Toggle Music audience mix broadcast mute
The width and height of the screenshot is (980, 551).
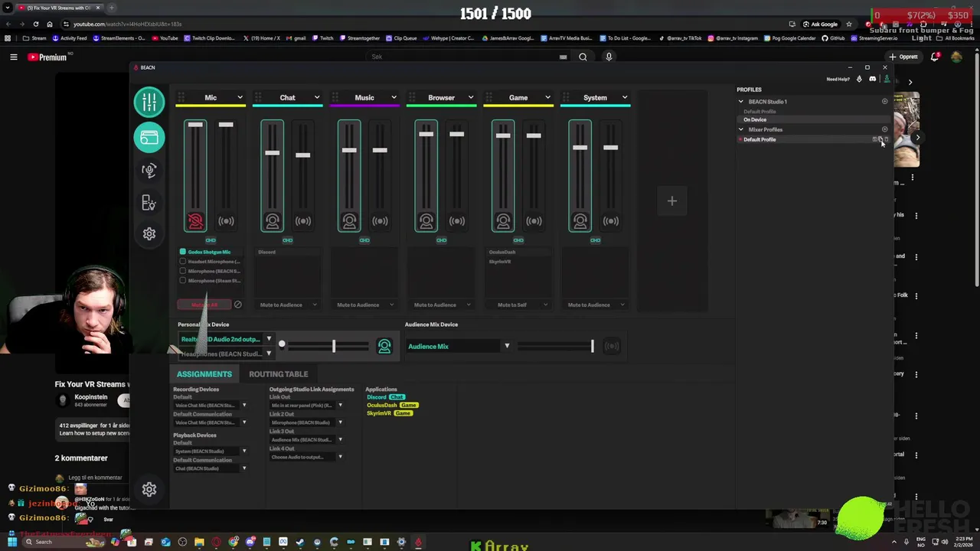[x=380, y=221]
